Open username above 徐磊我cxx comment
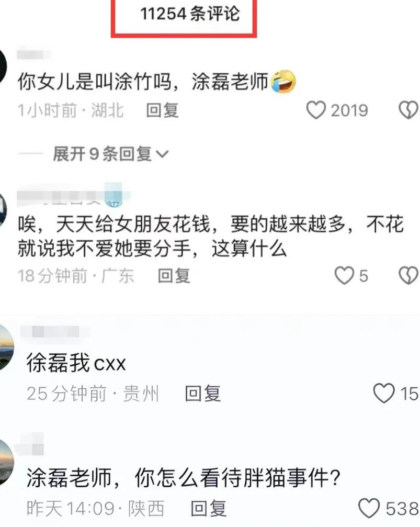Viewport: 420px width, 527px height. coord(55,332)
